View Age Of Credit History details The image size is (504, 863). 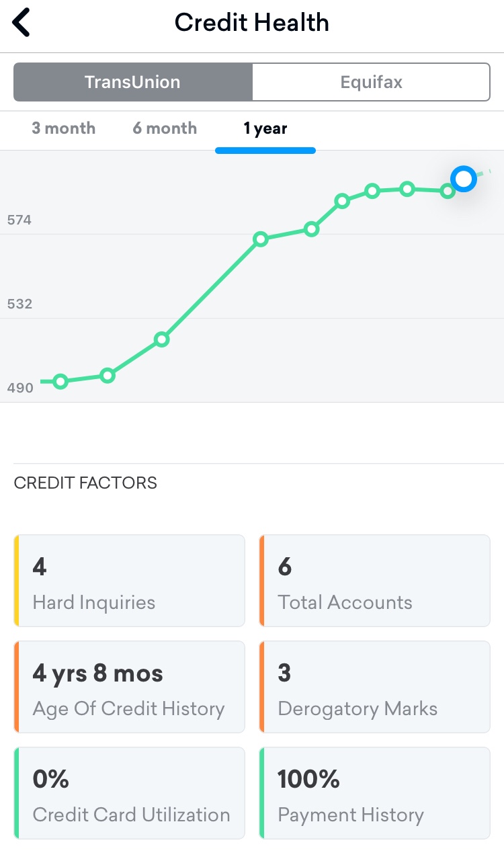pos(129,687)
